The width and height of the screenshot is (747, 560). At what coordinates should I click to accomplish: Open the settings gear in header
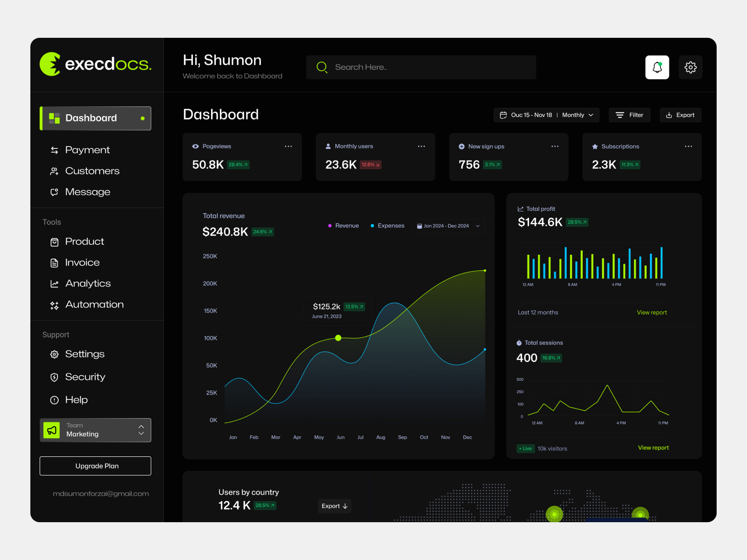tap(690, 67)
